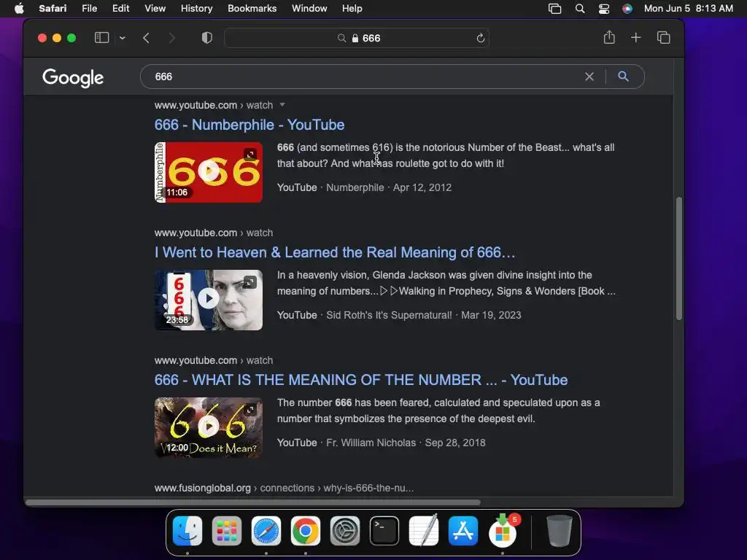The width and height of the screenshot is (747, 560).
Task: Show the tab overview
Action: click(664, 38)
